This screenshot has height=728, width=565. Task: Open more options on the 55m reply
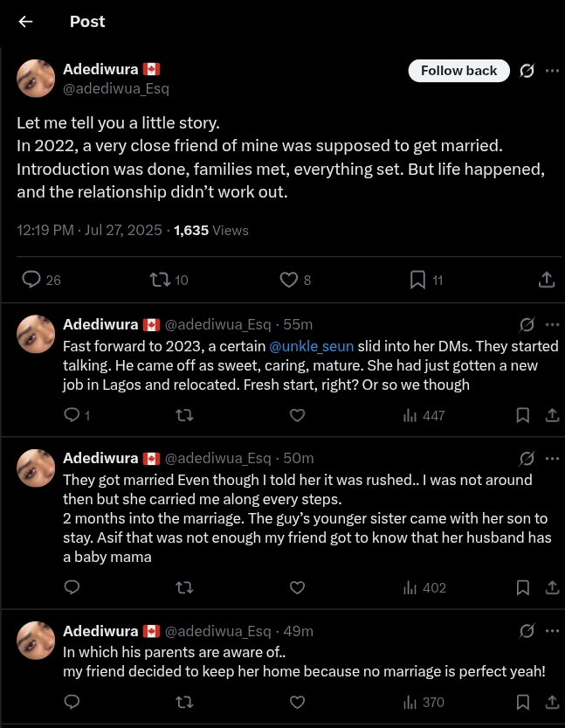(552, 324)
